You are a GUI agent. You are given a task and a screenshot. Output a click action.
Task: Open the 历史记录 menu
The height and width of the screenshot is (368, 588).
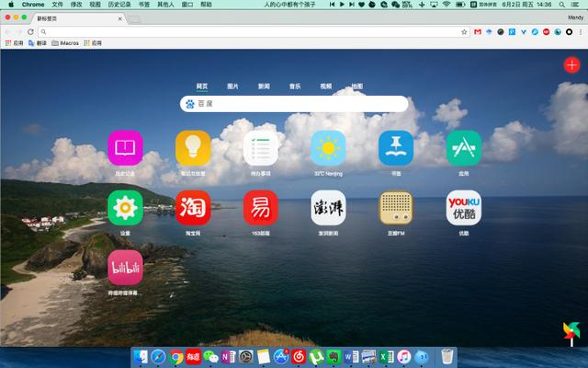(119, 5)
